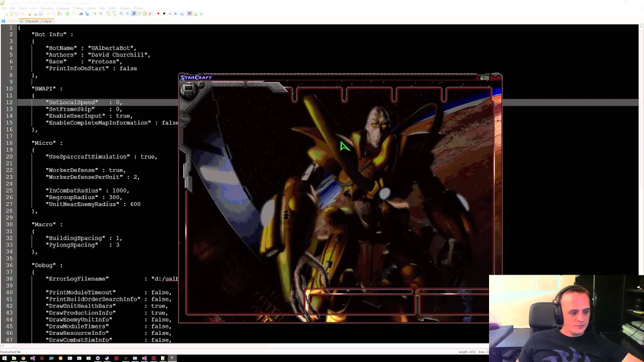Click the green Undo arrow icon
Image resolution: width=644 pixels, height=362 pixels.
67,14
